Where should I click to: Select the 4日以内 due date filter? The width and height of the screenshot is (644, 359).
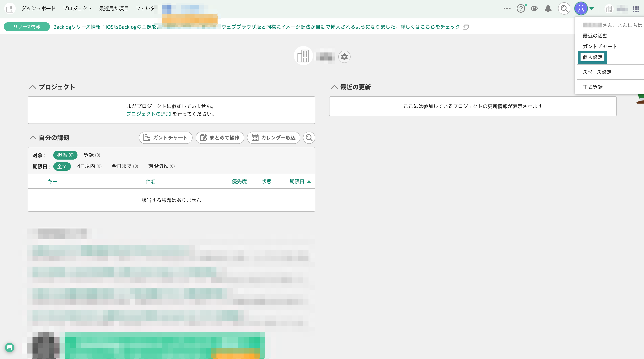89,166
